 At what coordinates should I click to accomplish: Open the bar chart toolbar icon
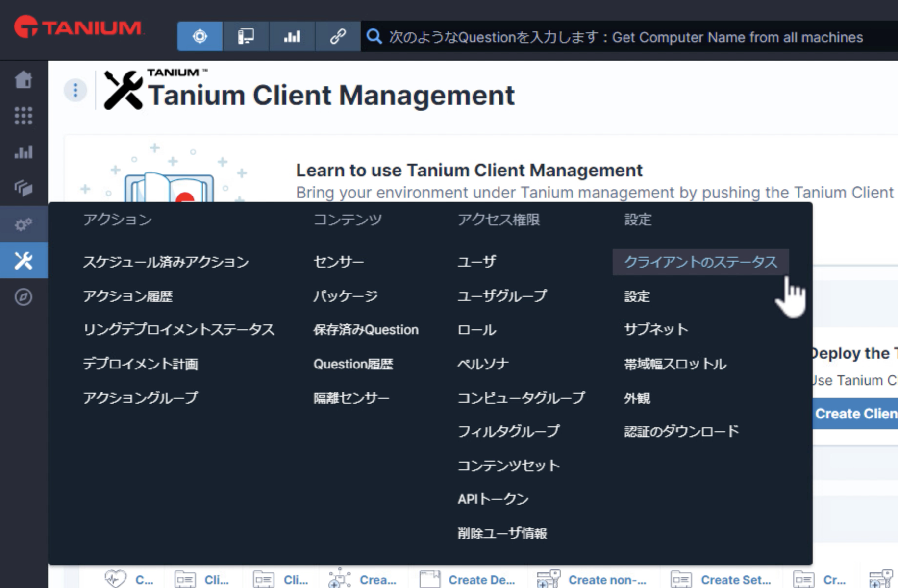(292, 36)
